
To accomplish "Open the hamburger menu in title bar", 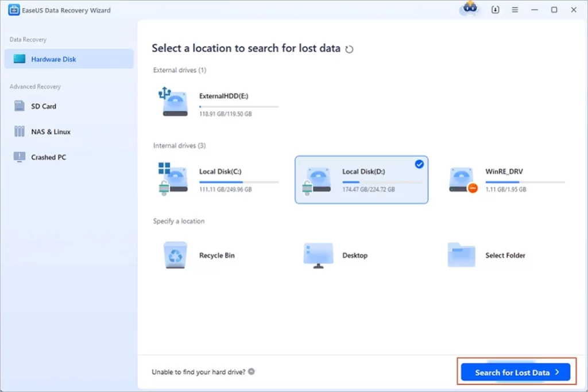I will click(515, 10).
